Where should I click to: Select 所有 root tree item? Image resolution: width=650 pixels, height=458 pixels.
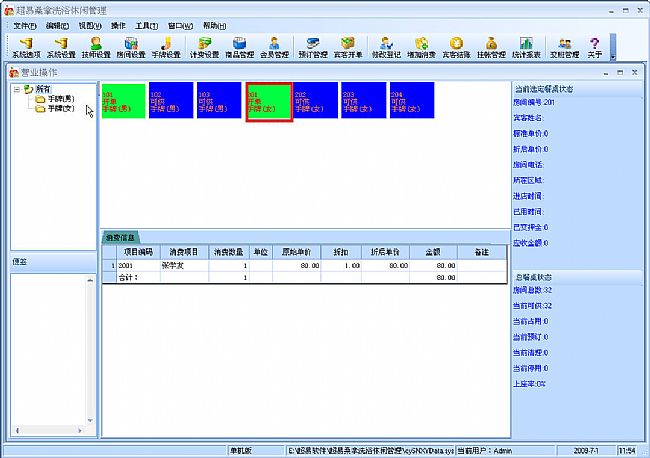[x=43, y=89]
